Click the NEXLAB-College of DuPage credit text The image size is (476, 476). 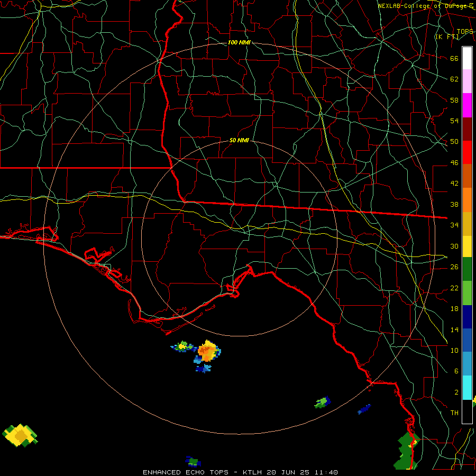[x=425, y=6]
